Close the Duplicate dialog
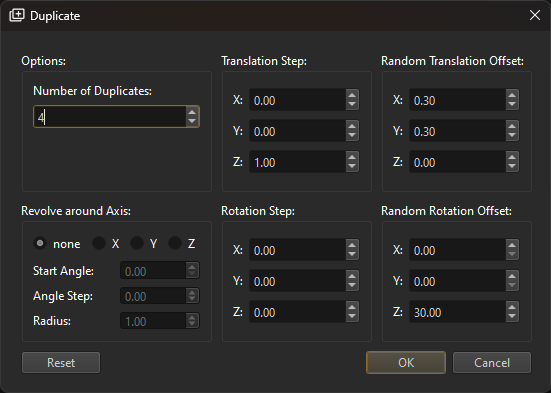 pyautogui.click(x=534, y=15)
